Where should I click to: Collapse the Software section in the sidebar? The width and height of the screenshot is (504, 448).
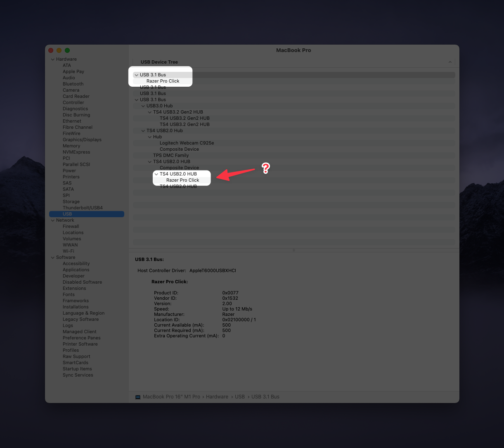[52, 258]
